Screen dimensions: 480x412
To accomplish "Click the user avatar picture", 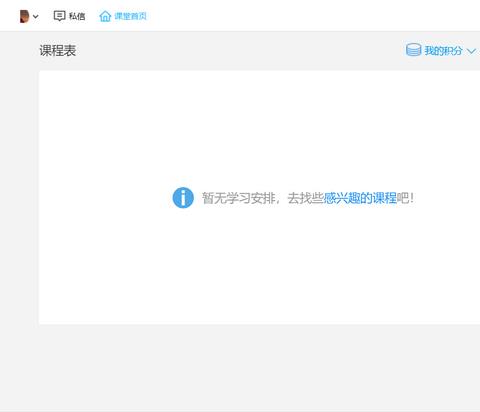I will (x=24, y=16).
